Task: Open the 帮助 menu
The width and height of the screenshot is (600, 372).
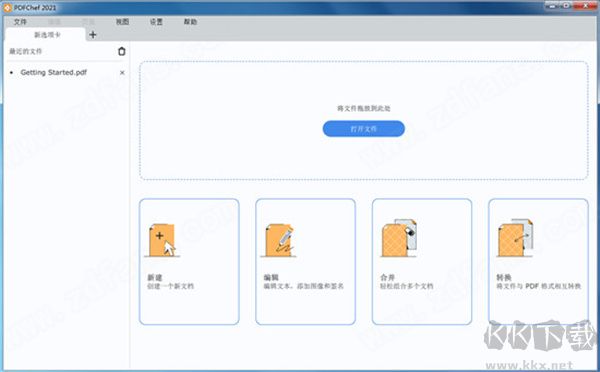Action: coord(190,22)
